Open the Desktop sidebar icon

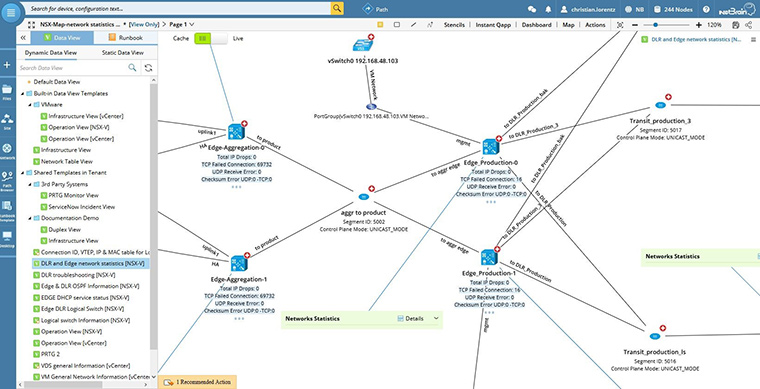click(7, 239)
